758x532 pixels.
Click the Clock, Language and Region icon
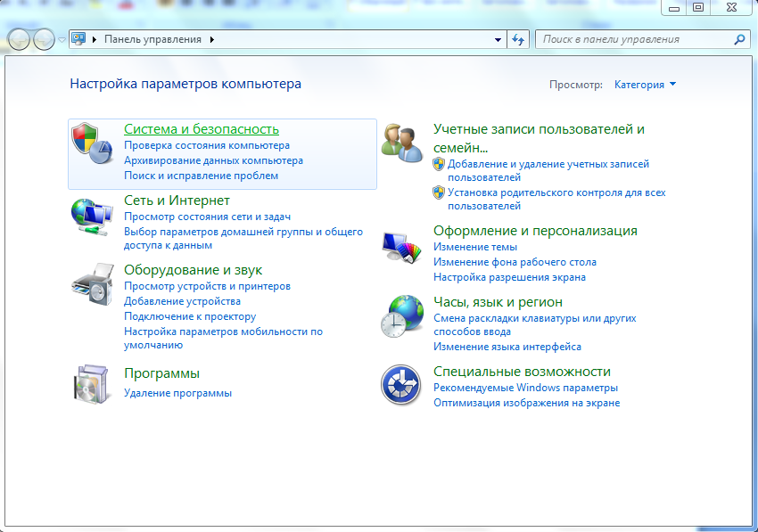401,315
